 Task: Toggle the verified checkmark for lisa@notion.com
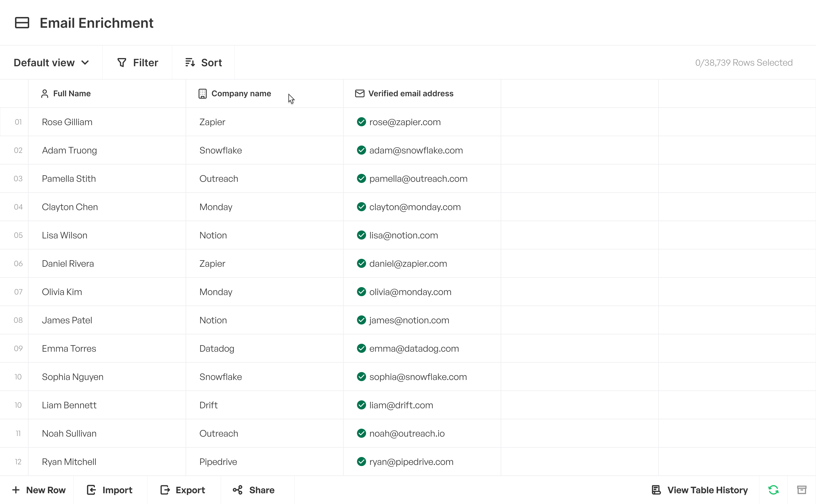click(362, 235)
